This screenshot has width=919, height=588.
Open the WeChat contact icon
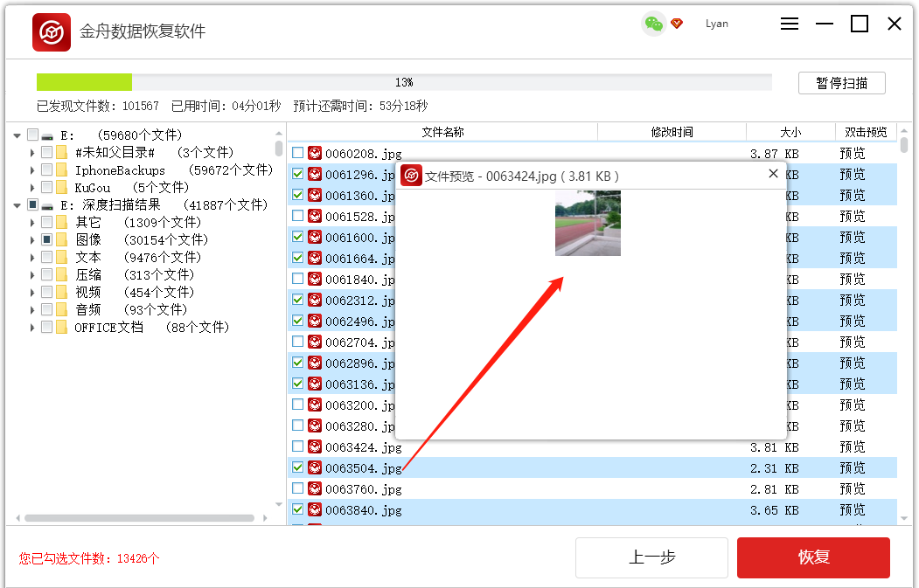click(653, 24)
